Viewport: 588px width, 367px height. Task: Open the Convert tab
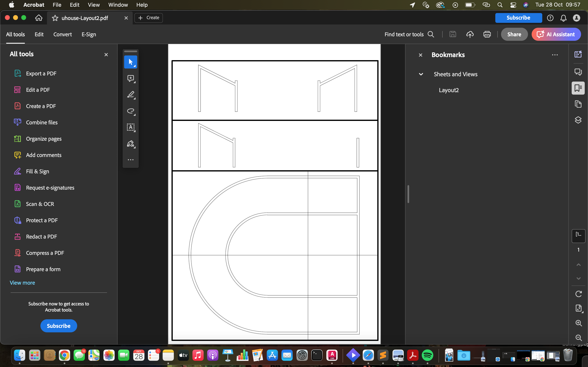pyautogui.click(x=62, y=34)
